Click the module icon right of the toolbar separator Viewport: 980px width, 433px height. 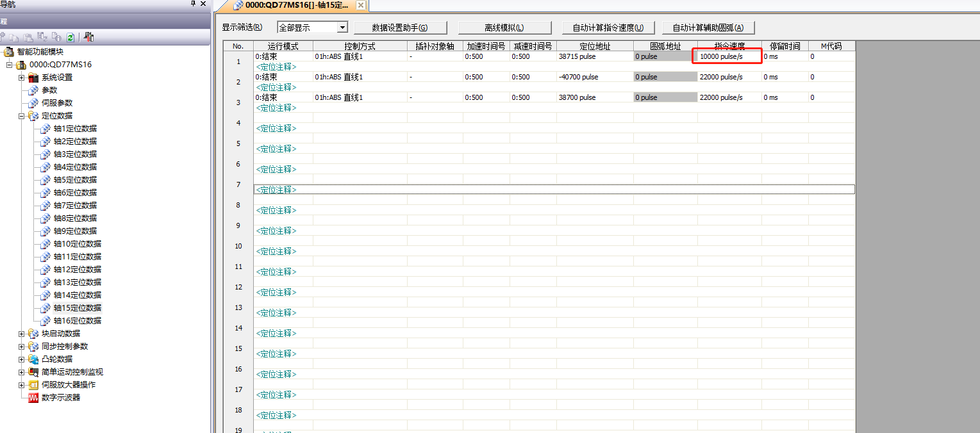(89, 38)
